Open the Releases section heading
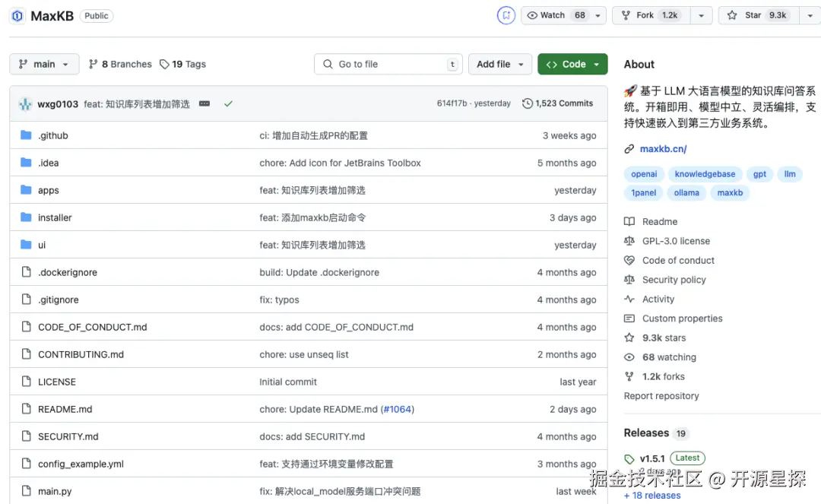The width and height of the screenshot is (821, 504). [646, 433]
